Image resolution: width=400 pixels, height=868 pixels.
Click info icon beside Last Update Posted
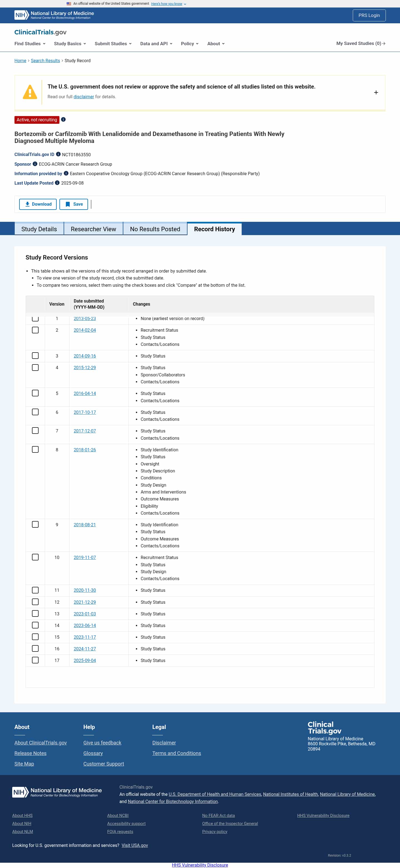(x=57, y=183)
